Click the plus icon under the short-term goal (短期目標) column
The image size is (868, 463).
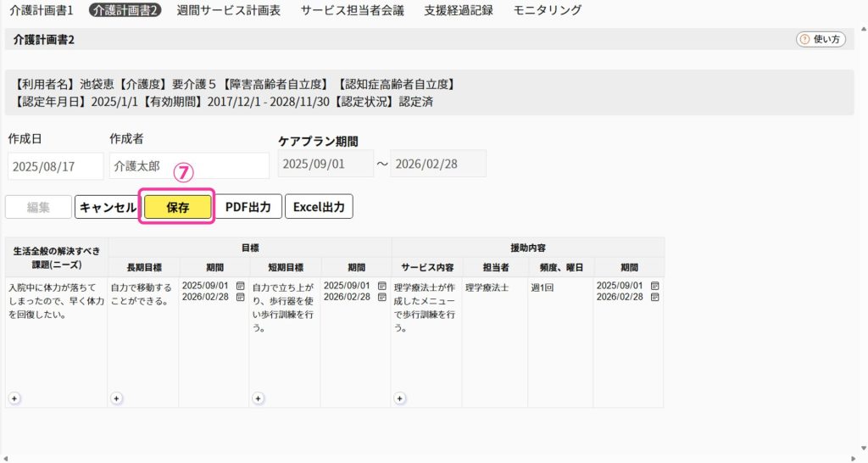pyautogui.click(x=258, y=397)
